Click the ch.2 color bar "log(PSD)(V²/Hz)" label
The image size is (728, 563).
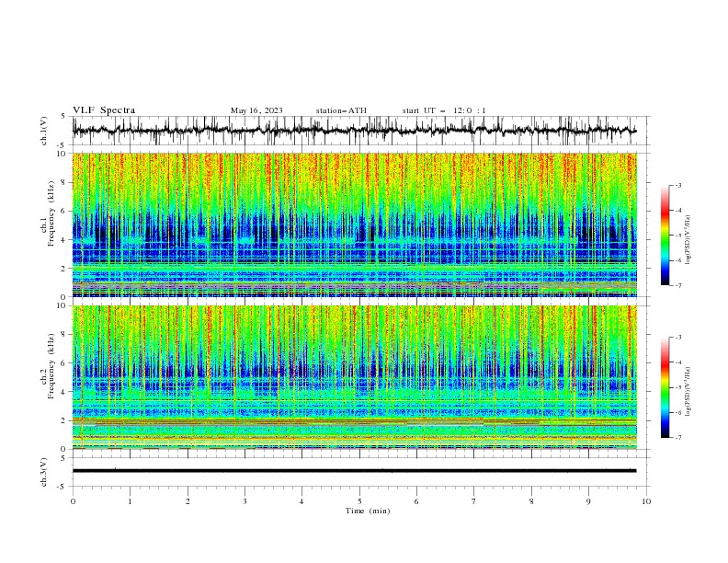click(688, 391)
